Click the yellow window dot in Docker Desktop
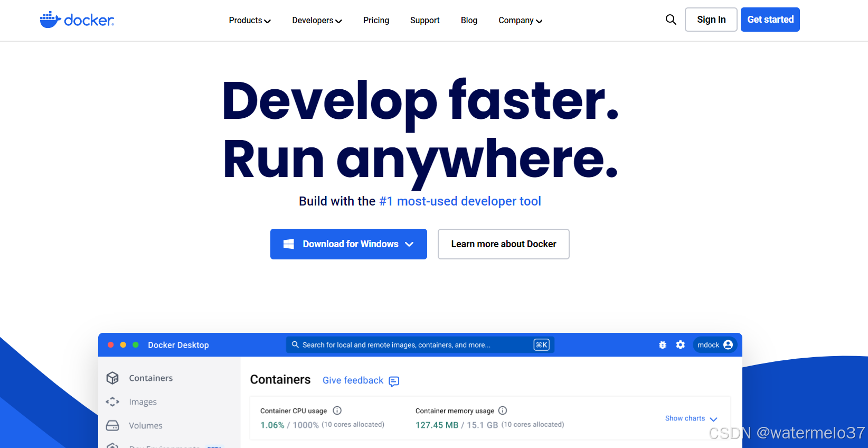868x448 pixels. point(123,345)
